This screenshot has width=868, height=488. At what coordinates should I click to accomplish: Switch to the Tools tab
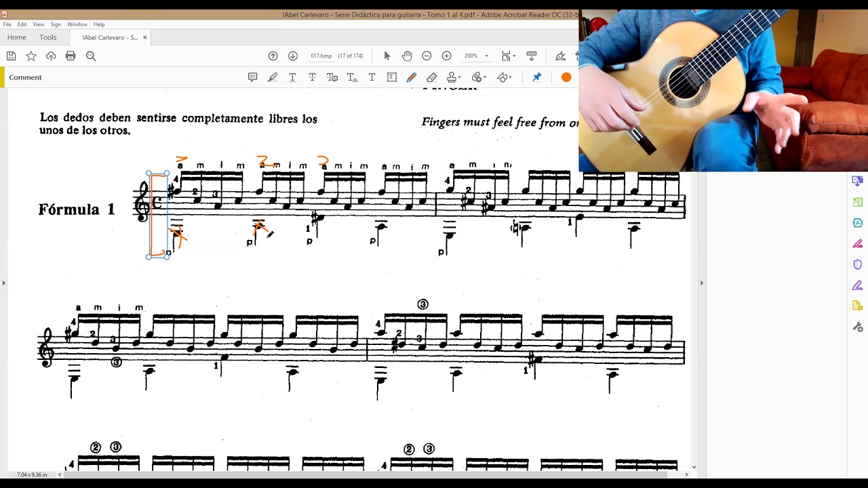48,37
